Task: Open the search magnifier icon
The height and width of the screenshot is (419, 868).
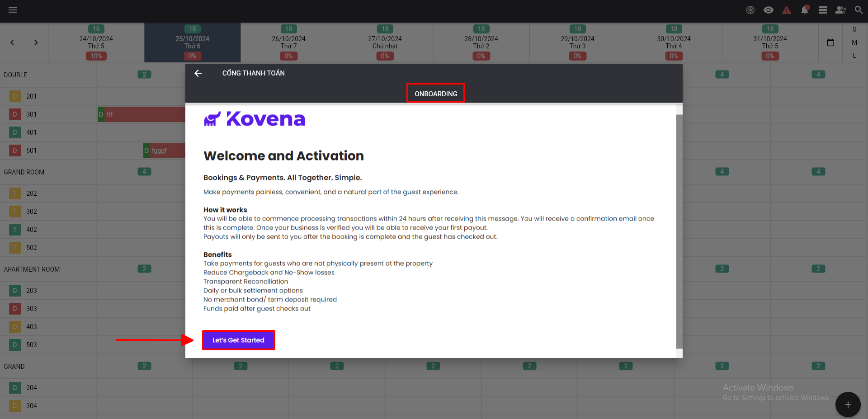Action: (859, 10)
